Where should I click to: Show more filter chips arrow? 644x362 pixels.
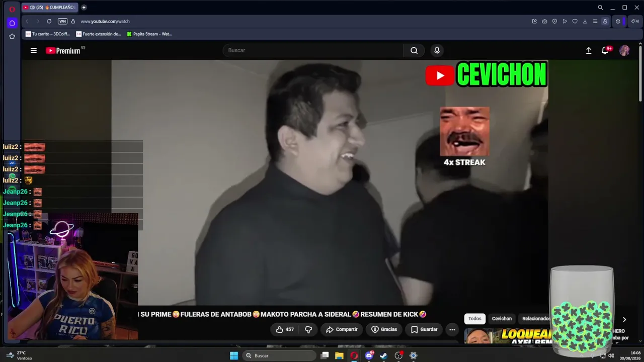click(x=624, y=319)
